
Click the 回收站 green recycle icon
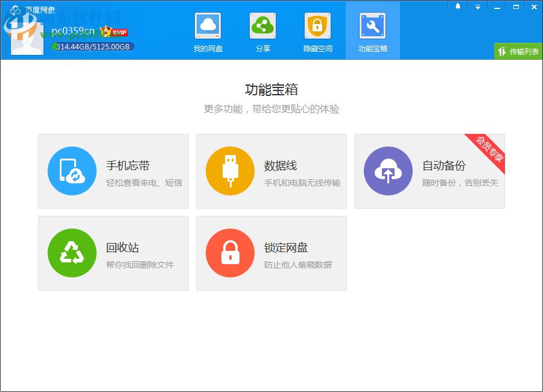pos(72,253)
